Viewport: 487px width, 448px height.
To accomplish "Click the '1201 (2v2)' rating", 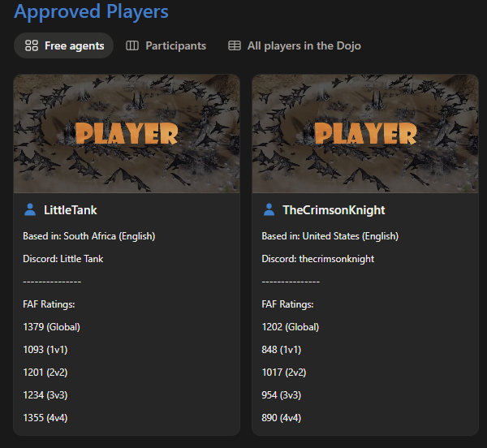I will [x=45, y=373].
